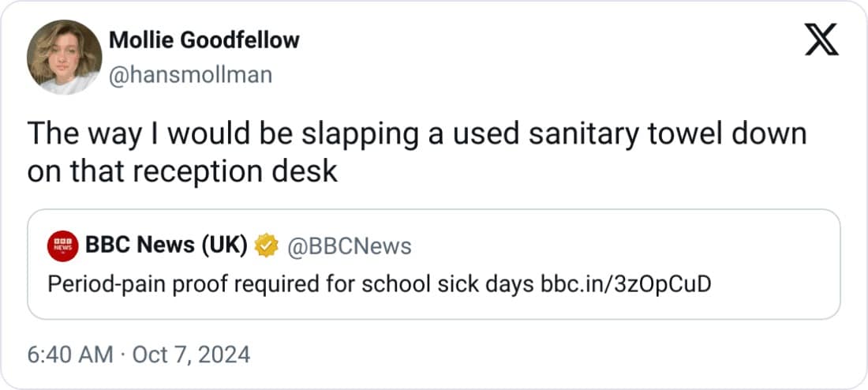Open the Mollie Goodfellow display name link
868x390 pixels.
tap(204, 39)
